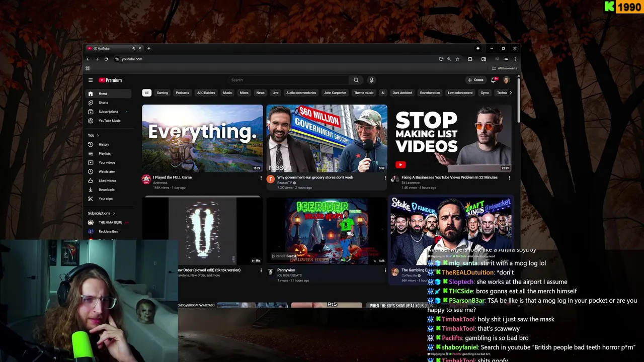Open the Home sidebar item
The width and height of the screenshot is (644, 362).
click(x=107, y=94)
